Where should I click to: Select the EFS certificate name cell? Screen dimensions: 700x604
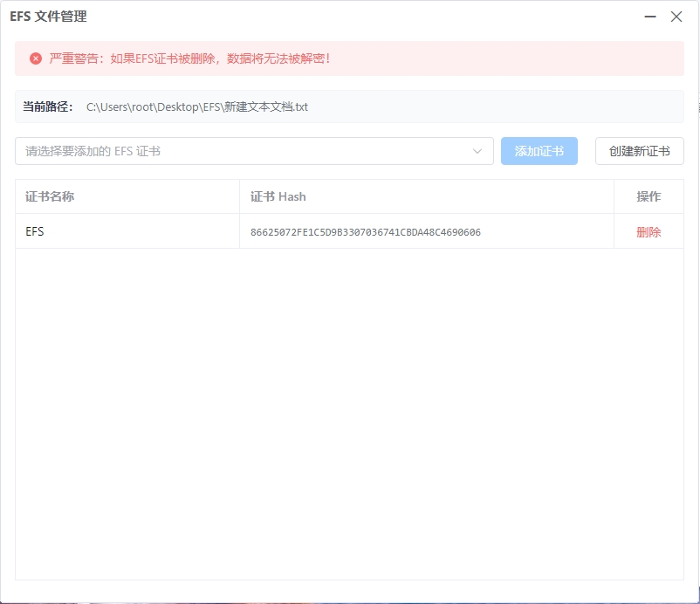point(127,231)
